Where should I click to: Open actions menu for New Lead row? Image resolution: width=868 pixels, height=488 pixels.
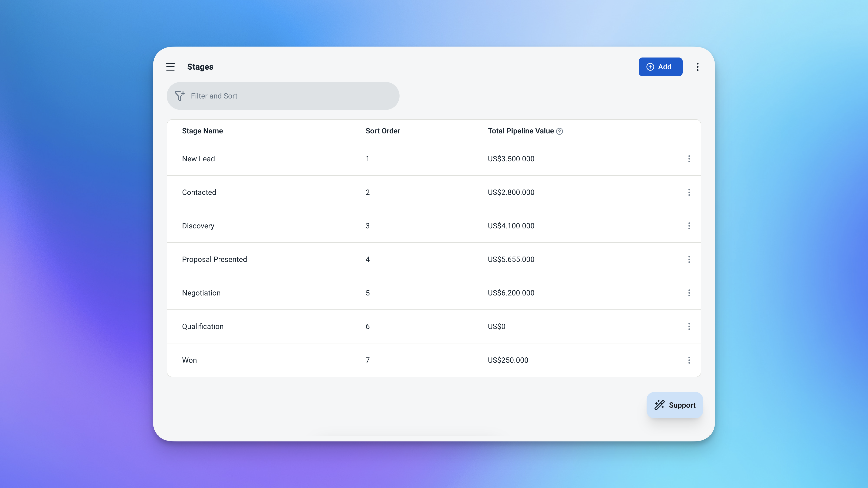(689, 159)
